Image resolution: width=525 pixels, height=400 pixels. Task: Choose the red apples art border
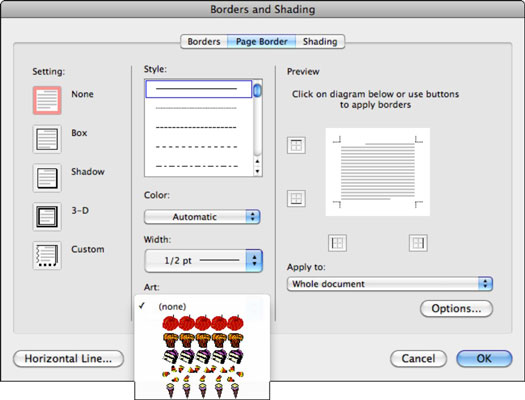tap(203, 323)
